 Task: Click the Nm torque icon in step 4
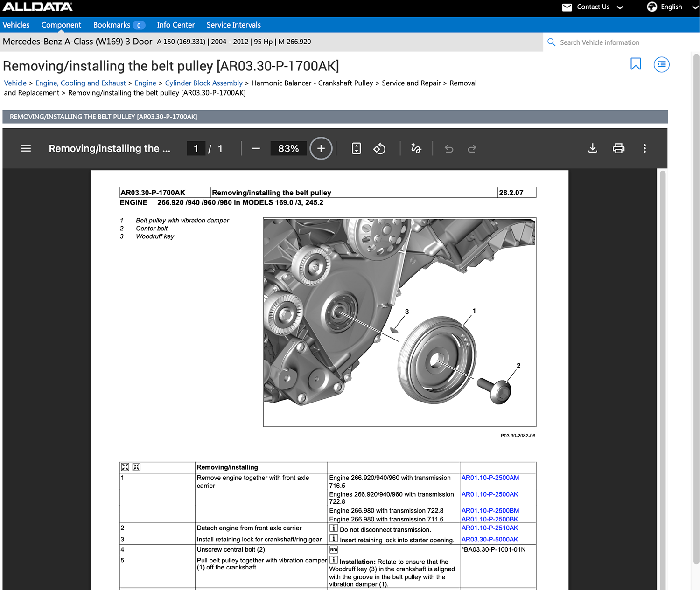(334, 549)
